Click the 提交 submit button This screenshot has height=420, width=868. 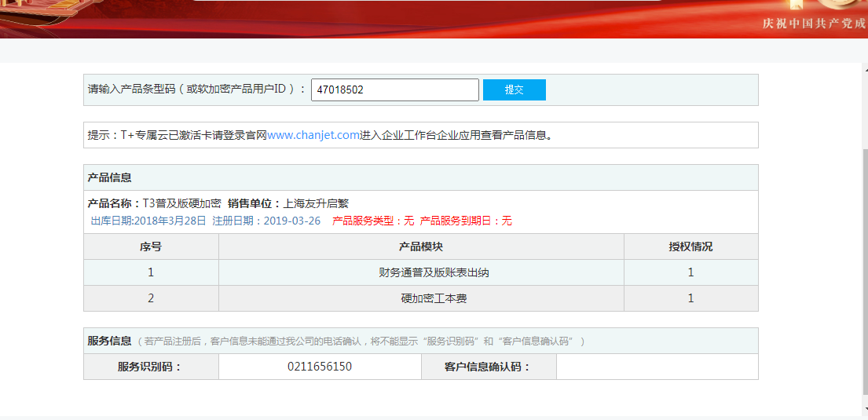[x=515, y=89]
